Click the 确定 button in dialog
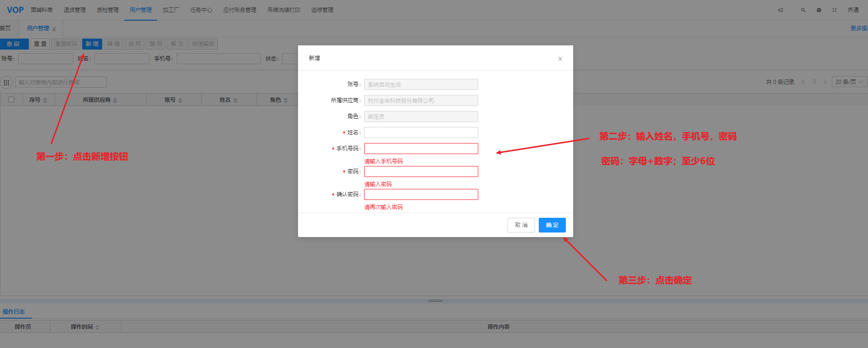This screenshot has height=348, width=868. coord(552,225)
